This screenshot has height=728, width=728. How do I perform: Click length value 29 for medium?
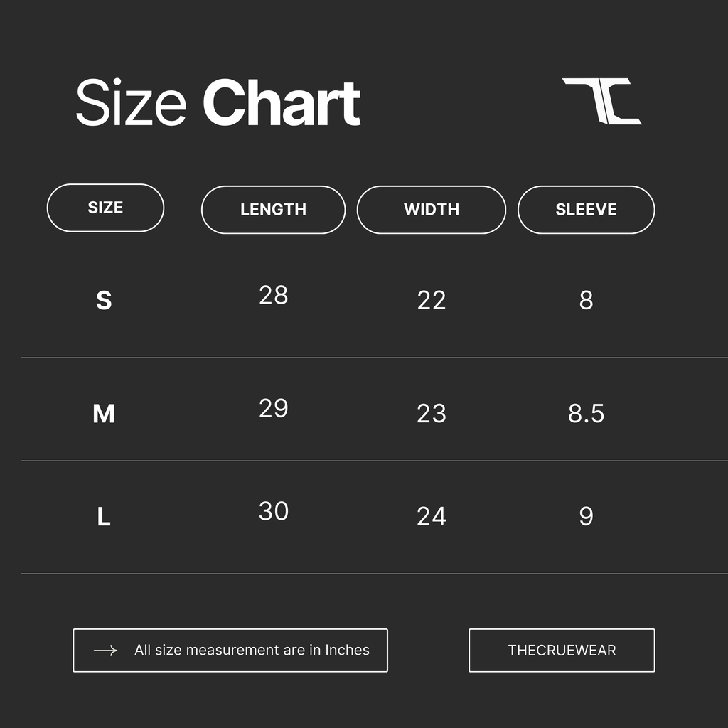(274, 409)
